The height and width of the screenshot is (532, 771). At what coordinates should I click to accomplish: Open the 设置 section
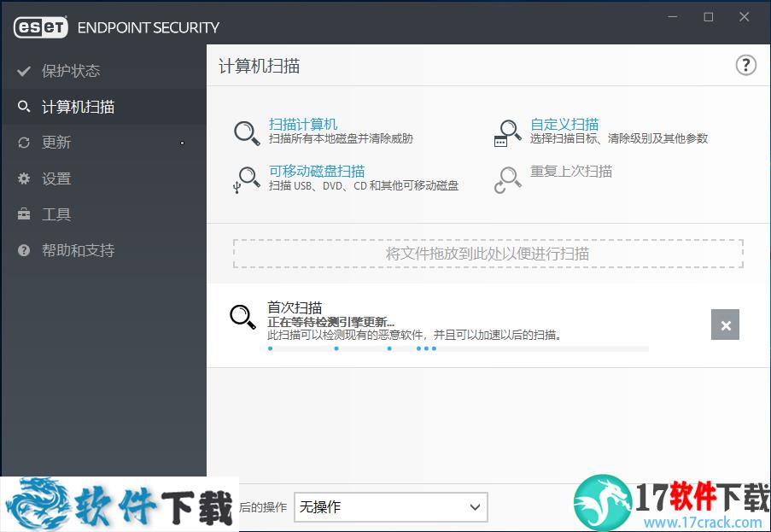pos(104,178)
